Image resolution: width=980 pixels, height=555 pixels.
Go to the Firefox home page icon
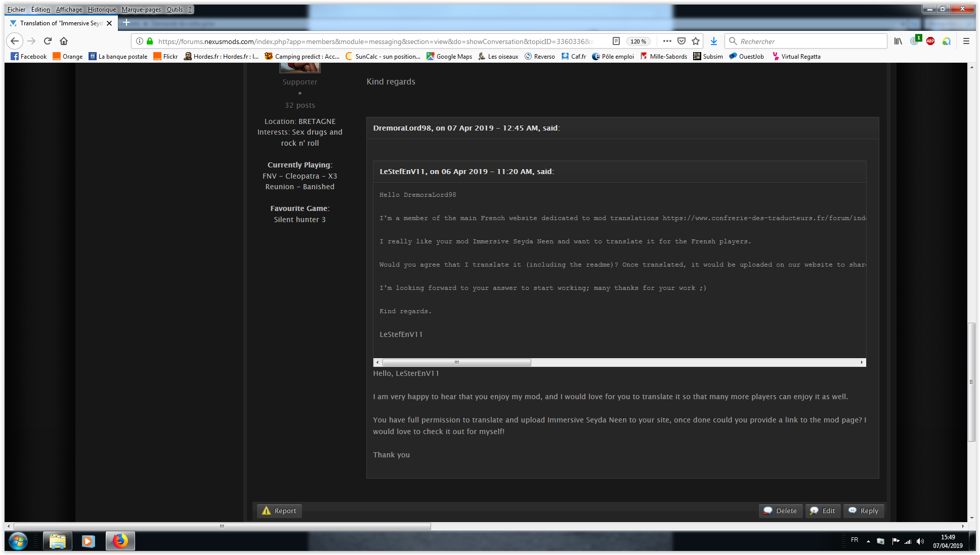pos(64,41)
